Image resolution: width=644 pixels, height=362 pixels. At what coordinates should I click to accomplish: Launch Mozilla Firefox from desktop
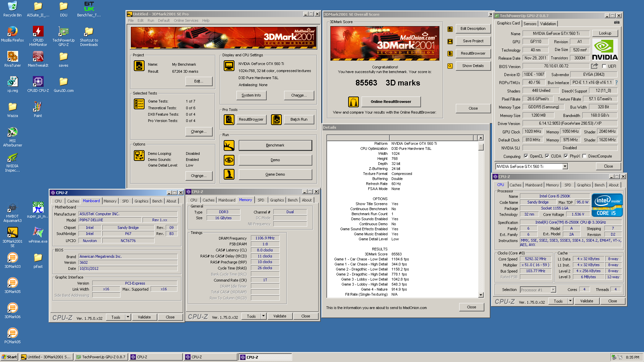tap(12, 34)
